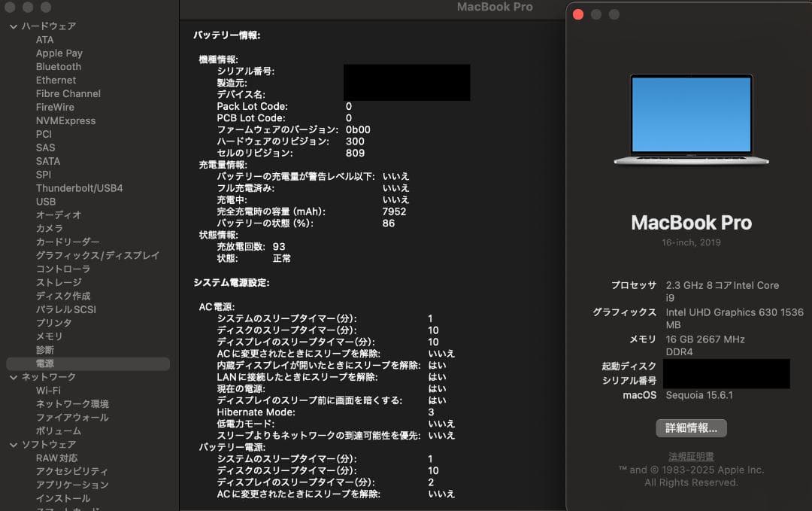Viewport: 812px width, 511px height.
Task: Collapse the ネットワーク section
Action: (13, 376)
